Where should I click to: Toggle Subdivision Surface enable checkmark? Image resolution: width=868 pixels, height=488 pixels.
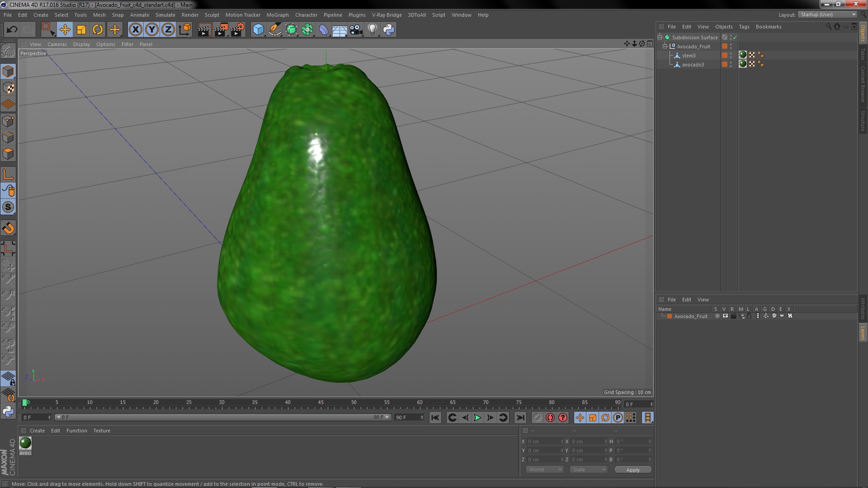click(x=735, y=38)
